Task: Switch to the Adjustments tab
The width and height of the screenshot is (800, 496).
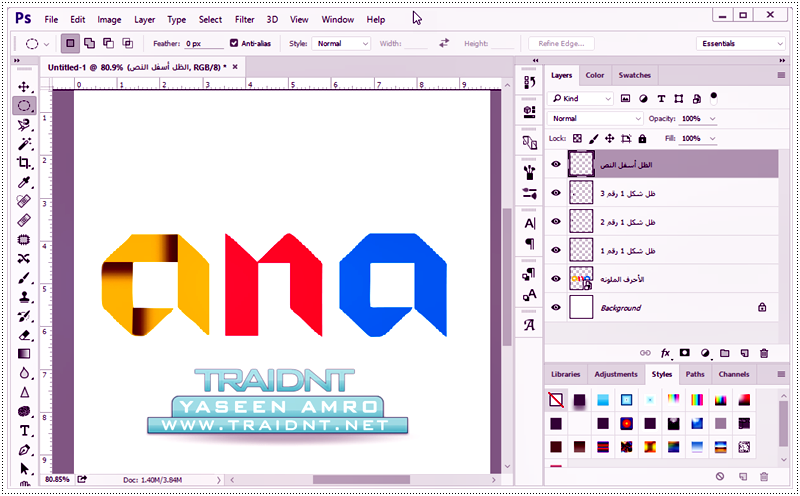Action: click(616, 374)
